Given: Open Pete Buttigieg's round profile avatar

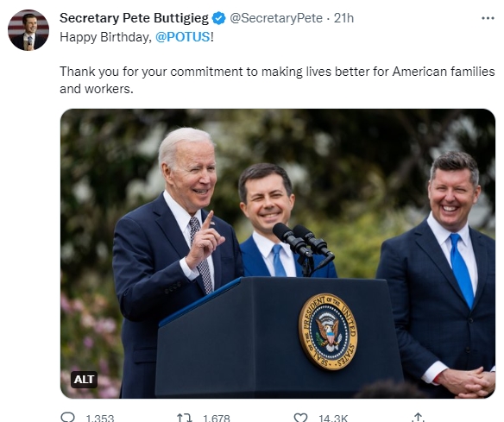Looking at the screenshot, I should pyautogui.click(x=28, y=30).
